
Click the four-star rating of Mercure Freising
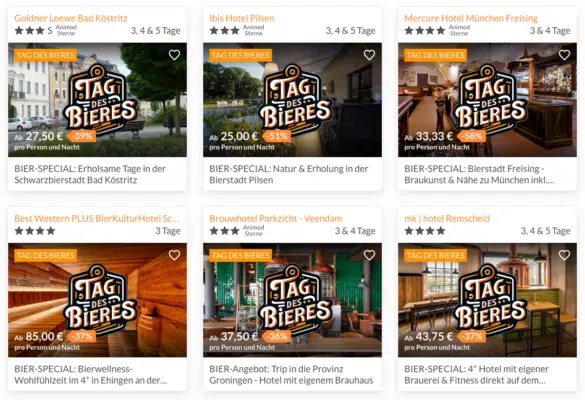[x=425, y=31]
